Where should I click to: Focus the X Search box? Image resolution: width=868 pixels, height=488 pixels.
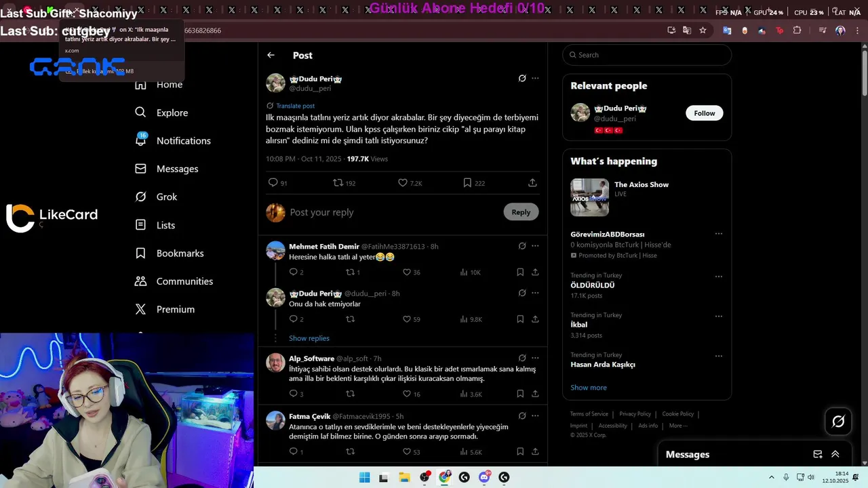click(647, 55)
